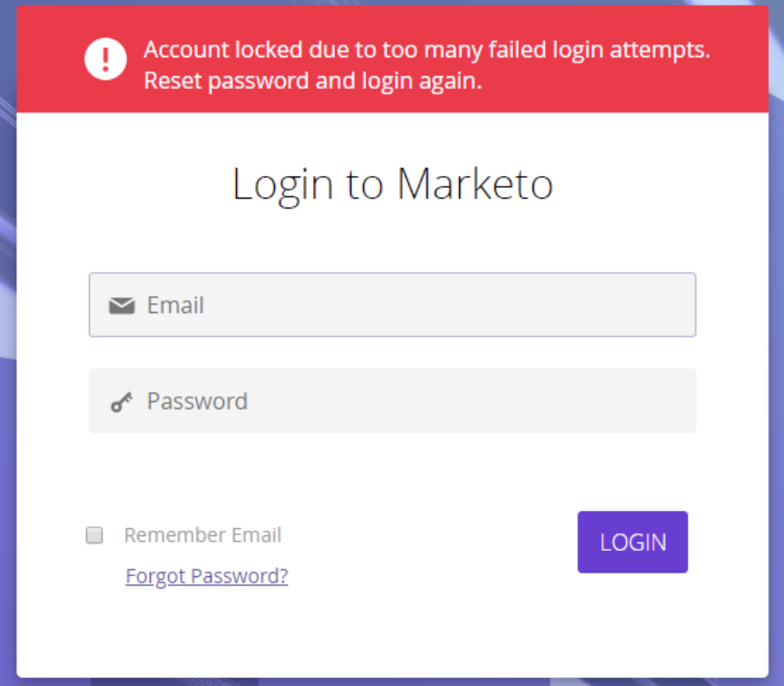
Task: Click inside the Password input box
Action: [x=392, y=401]
